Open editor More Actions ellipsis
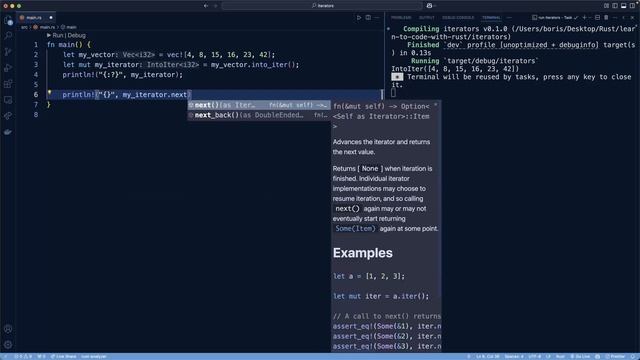The height and width of the screenshot is (360, 640). [x=377, y=18]
